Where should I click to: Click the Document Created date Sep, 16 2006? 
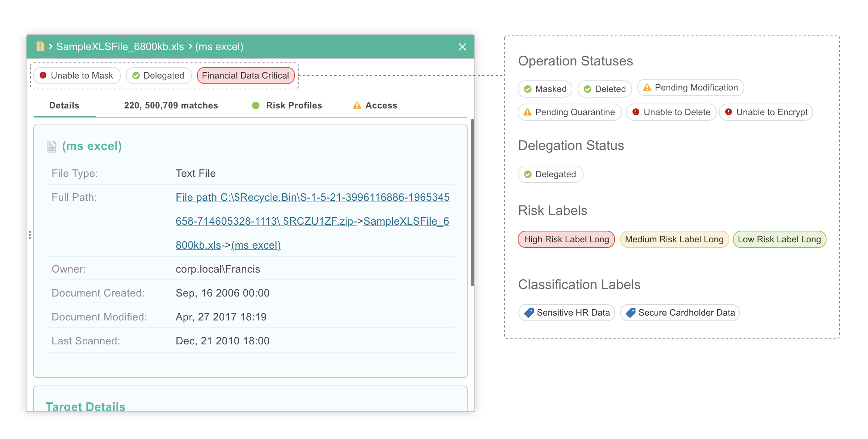(222, 293)
